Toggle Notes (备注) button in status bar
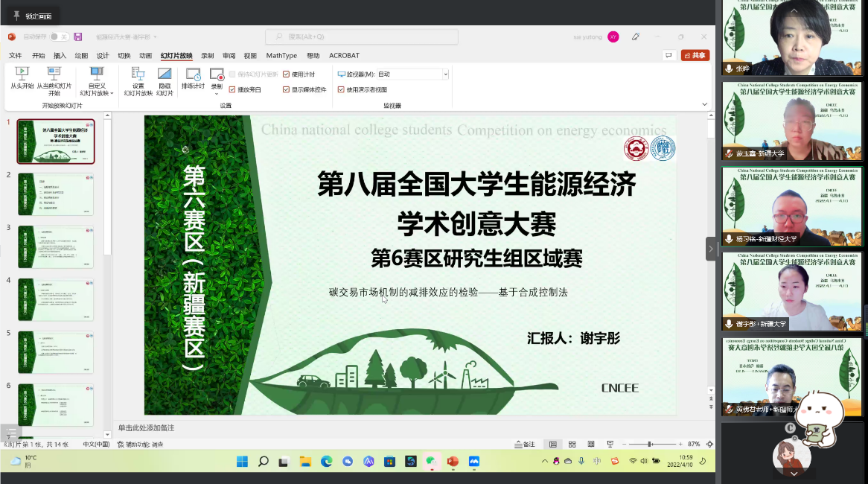868x484 pixels. [525, 444]
